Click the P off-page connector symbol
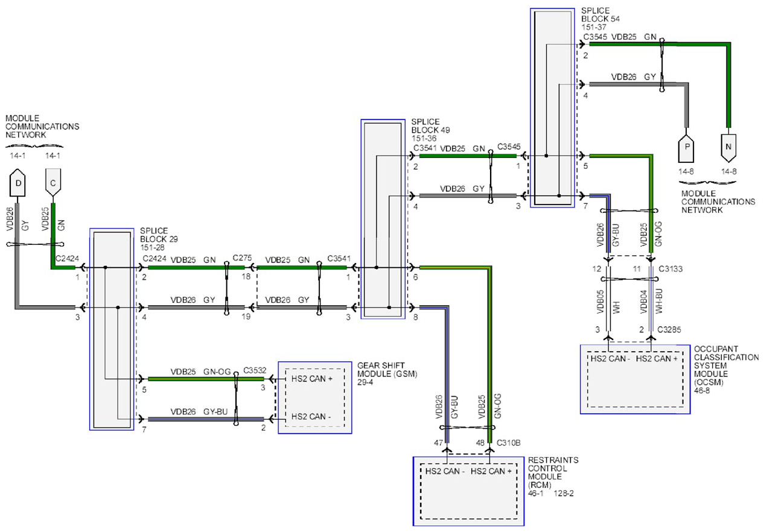 click(x=688, y=148)
